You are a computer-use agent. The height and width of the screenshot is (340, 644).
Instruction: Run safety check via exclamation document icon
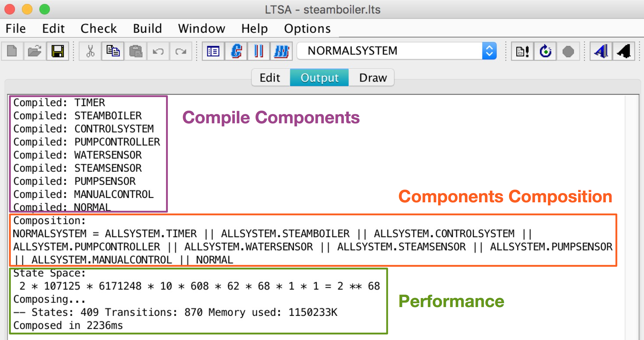(523, 51)
